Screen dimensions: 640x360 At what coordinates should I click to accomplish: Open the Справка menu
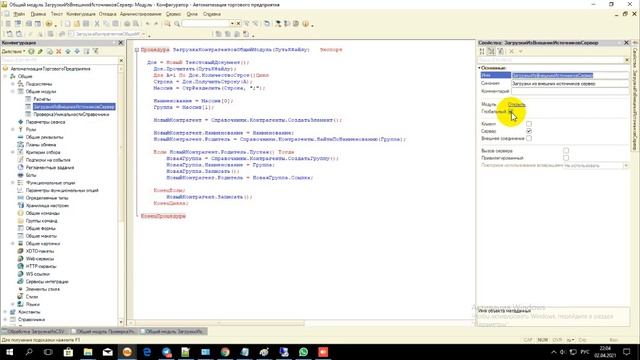211,14
